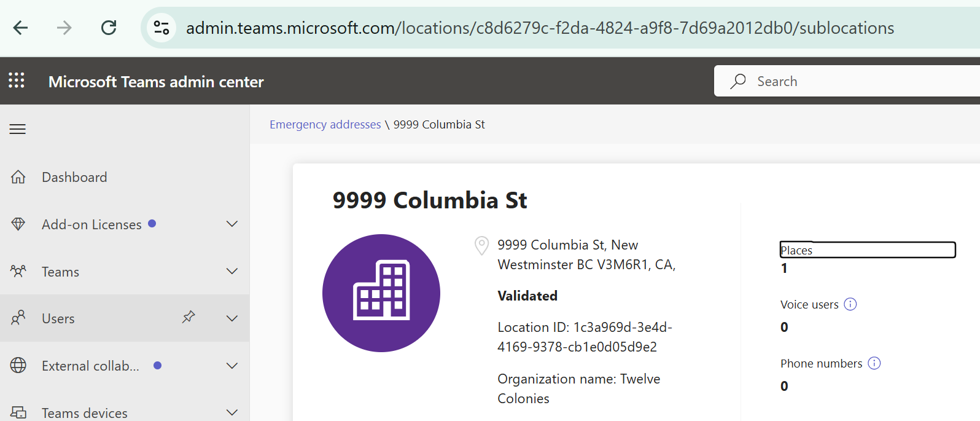
Task: Open Teams devices menu item
Action: (x=85, y=413)
